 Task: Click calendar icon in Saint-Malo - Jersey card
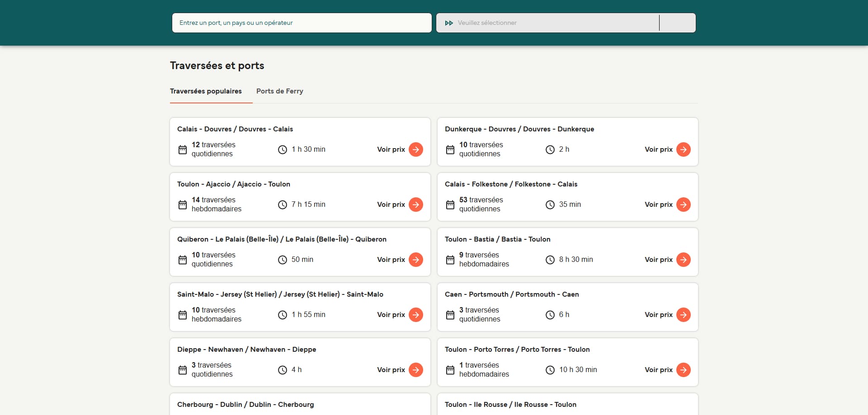tap(183, 315)
